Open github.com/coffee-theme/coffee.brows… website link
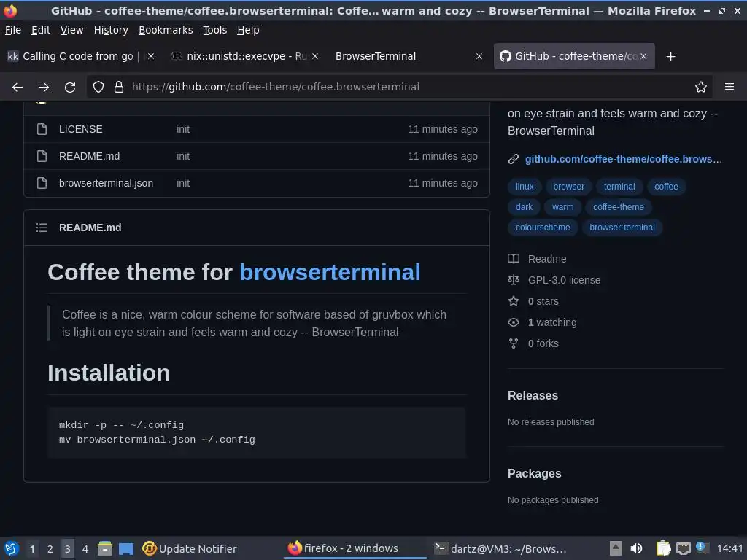 tap(624, 159)
